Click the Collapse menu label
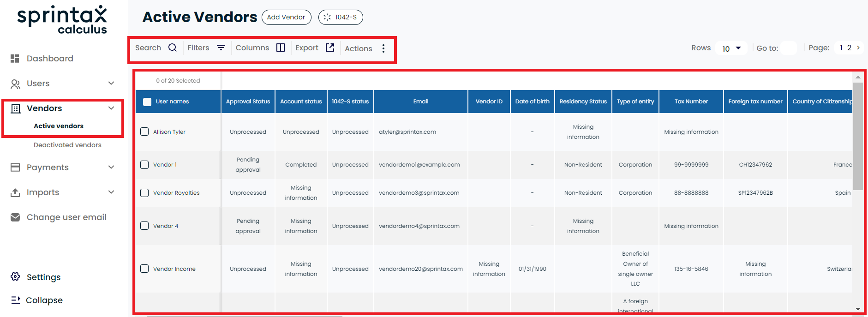The height and width of the screenshot is (317, 868). (44, 300)
